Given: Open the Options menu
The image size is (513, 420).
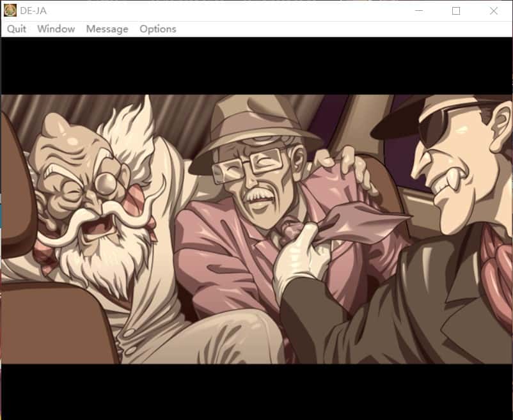Looking at the screenshot, I should [x=158, y=29].
